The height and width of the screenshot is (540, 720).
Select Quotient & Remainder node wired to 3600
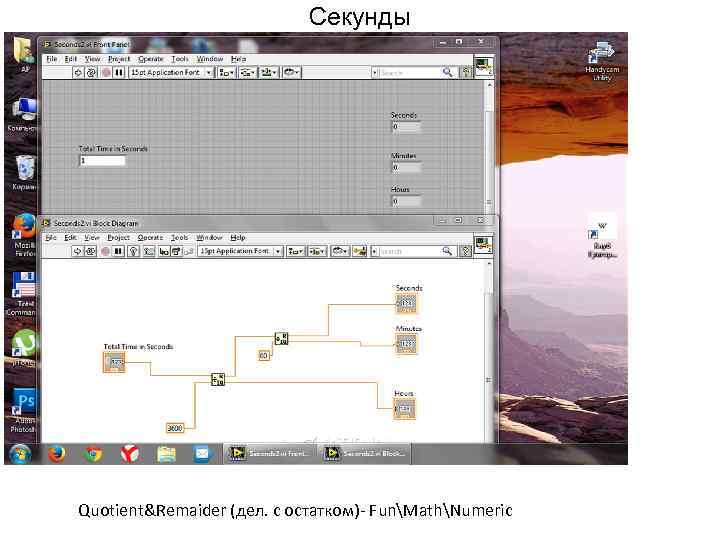(x=218, y=379)
